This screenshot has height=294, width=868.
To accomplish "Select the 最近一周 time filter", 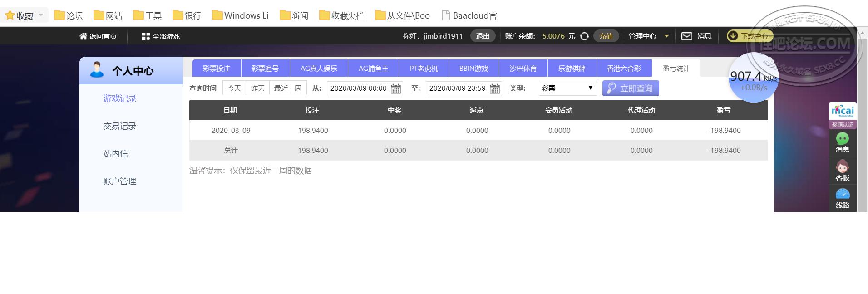I will pyautogui.click(x=288, y=88).
